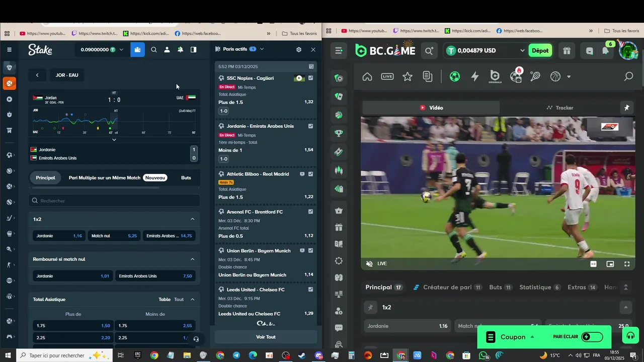Toggle picture-in-picture on live video
644x362 pixels.
coord(610,264)
